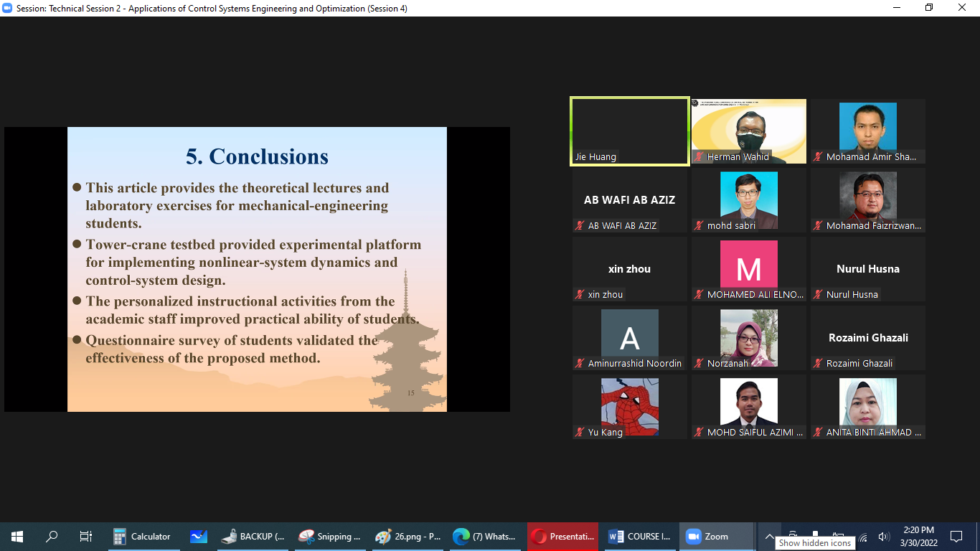Click muted mic icon beside Norzanah
Screen dimensions: 980x551
699,364
